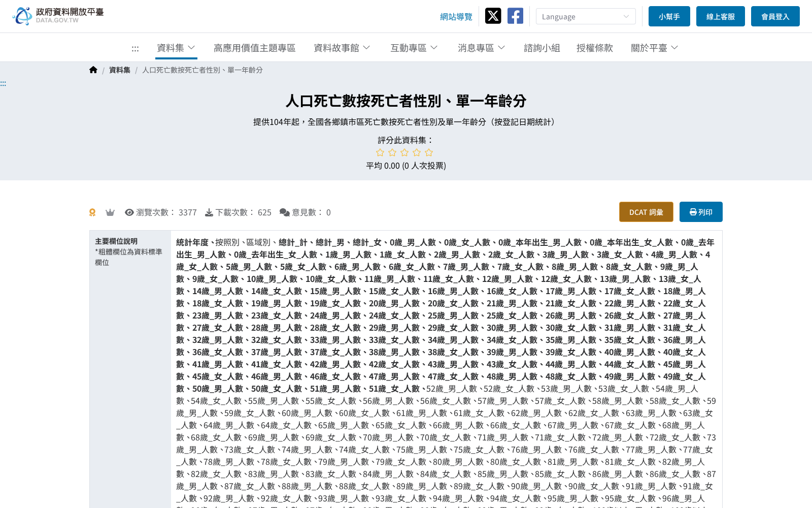Screen dimensions: 812x508
Task: Expand the 關於平臺 menu
Action: coord(655,48)
